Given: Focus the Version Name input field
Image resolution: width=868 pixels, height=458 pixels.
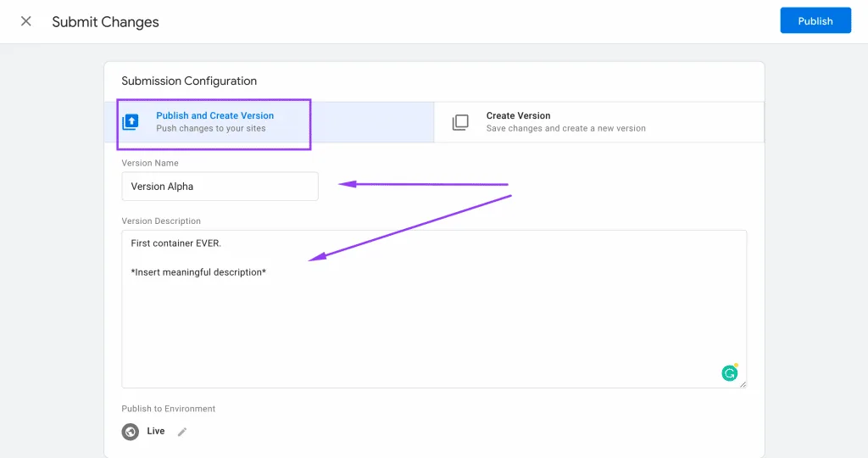Looking at the screenshot, I should (220, 186).
